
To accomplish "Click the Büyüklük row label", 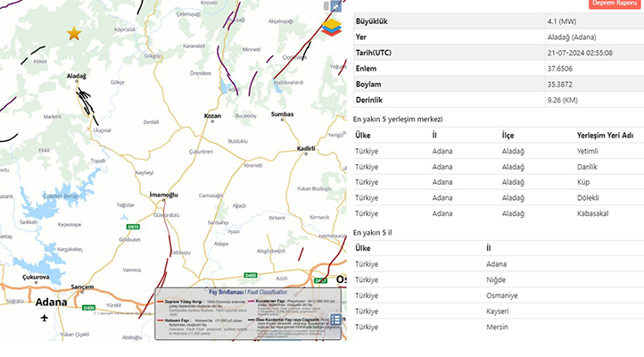I will [372, 21].
